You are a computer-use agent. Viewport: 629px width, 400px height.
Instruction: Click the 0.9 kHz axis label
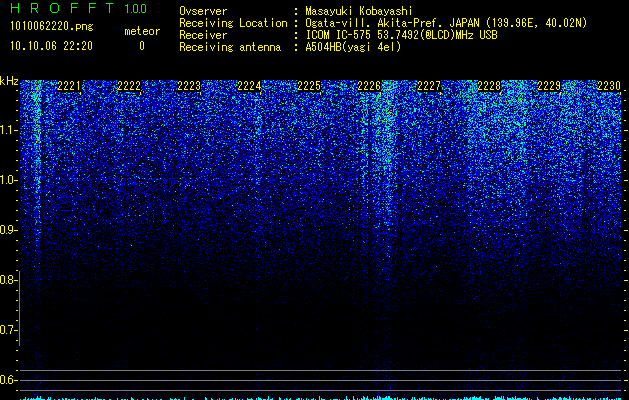coord(8,230)
